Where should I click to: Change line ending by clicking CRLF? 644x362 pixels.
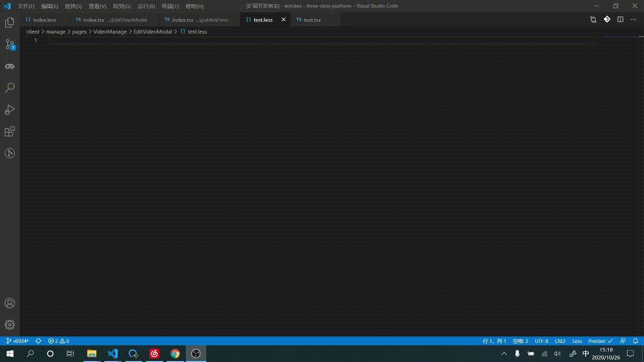[560, 341]
